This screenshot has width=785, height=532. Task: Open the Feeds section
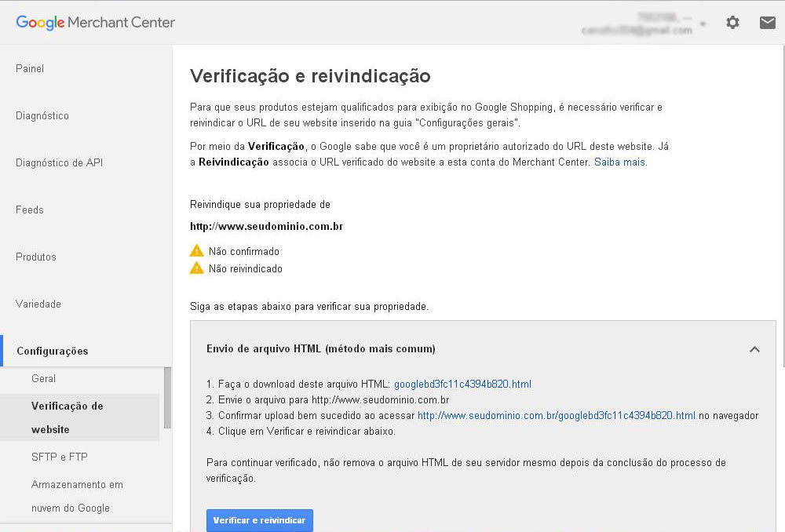30,210
